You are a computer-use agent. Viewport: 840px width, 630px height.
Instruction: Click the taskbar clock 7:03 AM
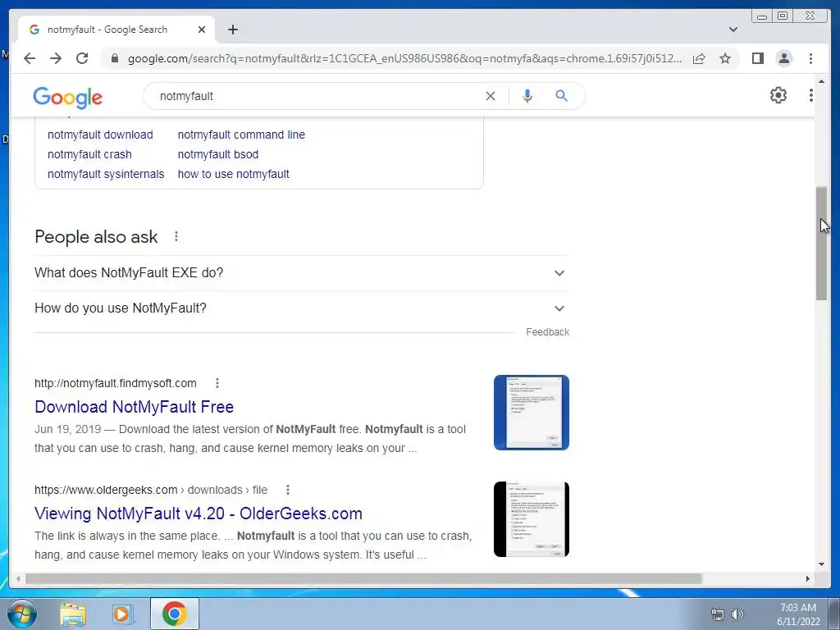coord(798,608)
